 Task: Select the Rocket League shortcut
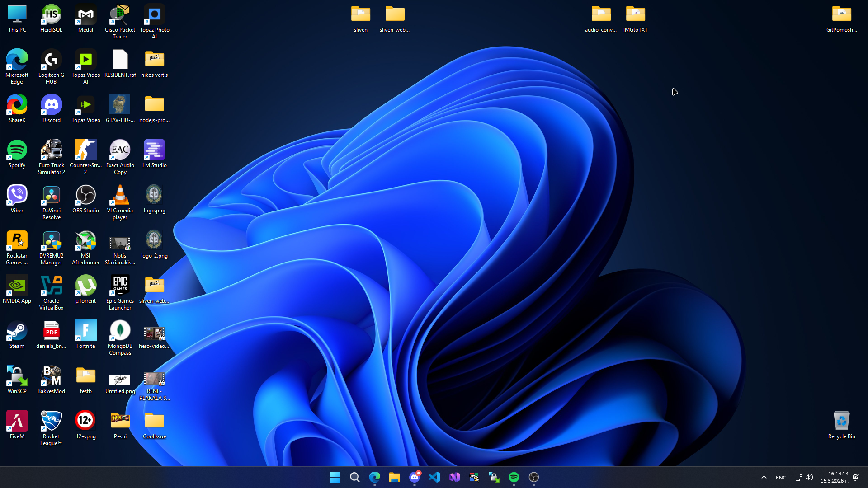52,428
